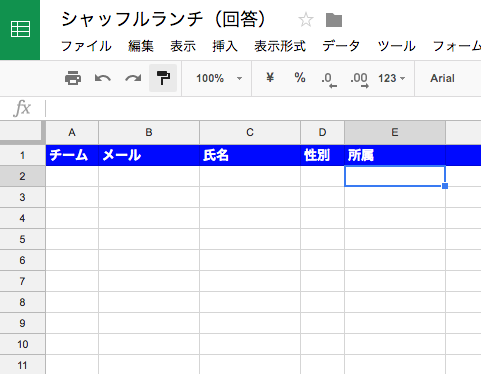Viewport: 481px width, 374px height.
Task: Select column A header
Action: coord(72,132)
